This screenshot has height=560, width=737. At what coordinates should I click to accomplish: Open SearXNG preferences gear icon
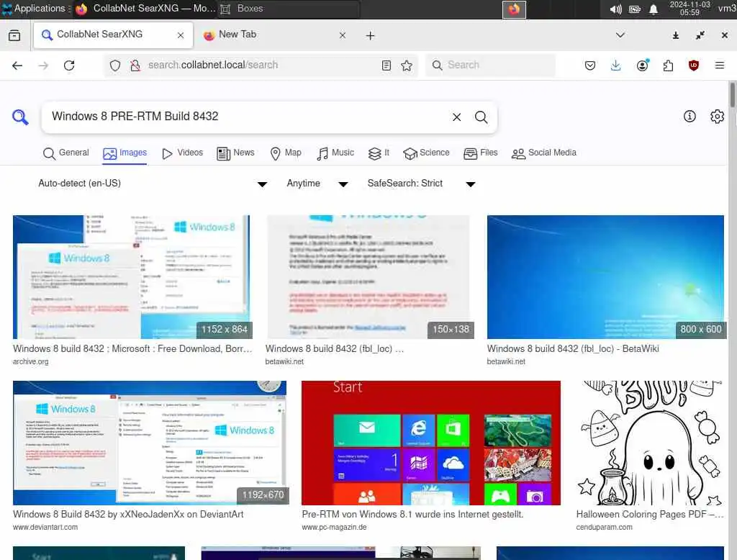(x=717, y=116)
